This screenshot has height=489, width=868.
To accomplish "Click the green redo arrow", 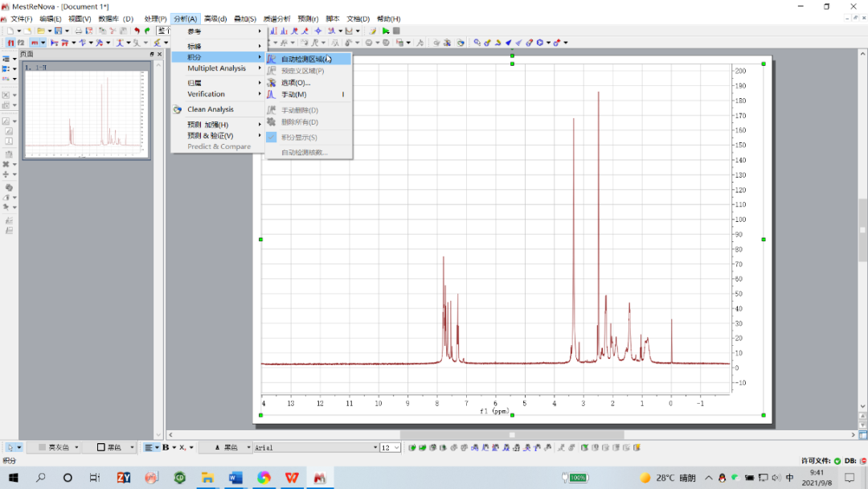I will tap(147, 31).
